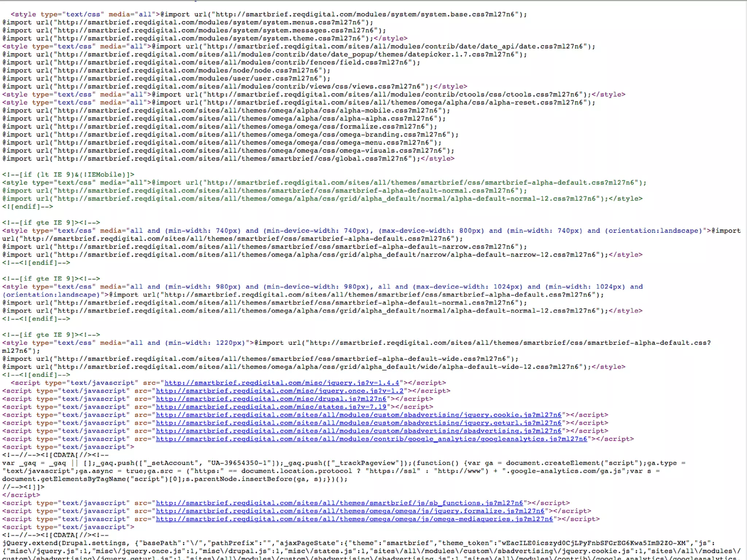747x560 pixels.
Task: Click the views/css/views.css import line
Action: tap(235, 87)
